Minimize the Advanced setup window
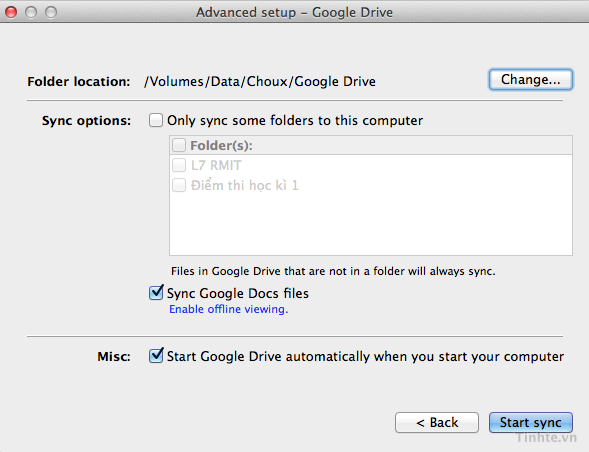 31,12
